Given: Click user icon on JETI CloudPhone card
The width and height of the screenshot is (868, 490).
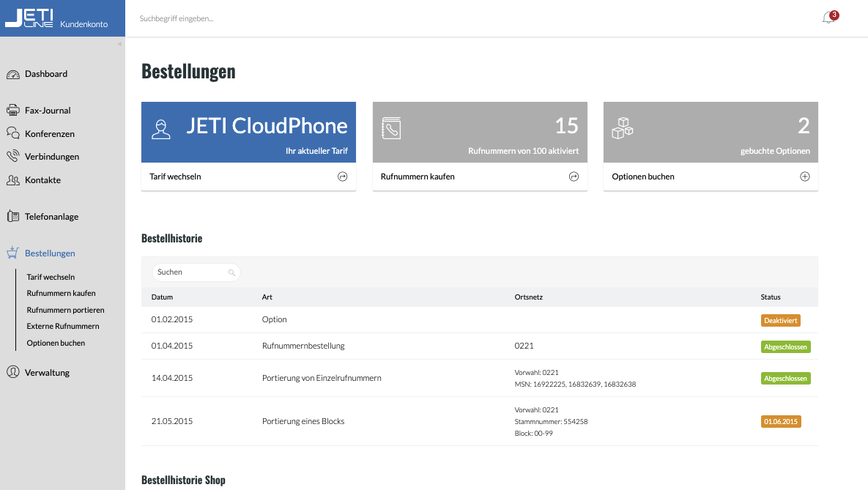Looking at the screenshot, I should 161,129.
